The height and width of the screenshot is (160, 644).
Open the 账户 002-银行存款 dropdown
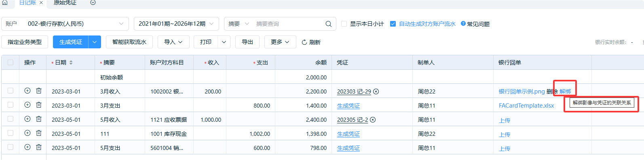(x=65, y=24)
